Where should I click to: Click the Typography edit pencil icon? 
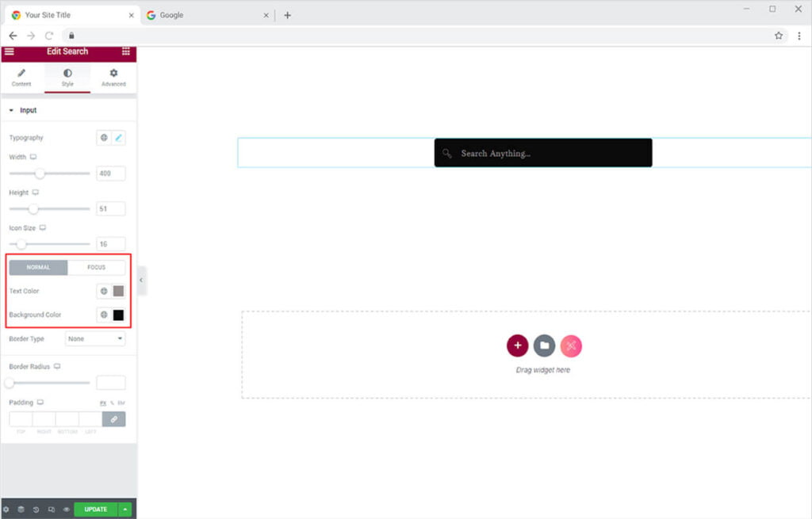pyautogui.click(x=119, y=138)
